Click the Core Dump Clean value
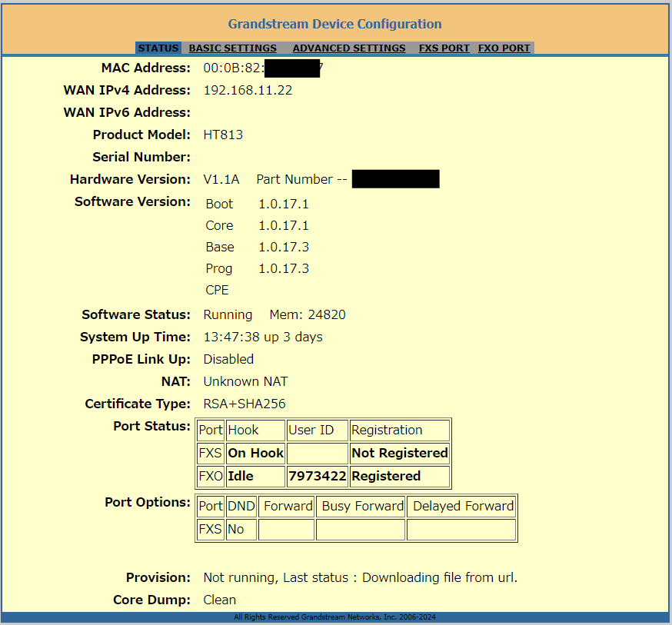Viewport: 672px width, 625px height. pos(219,600)
